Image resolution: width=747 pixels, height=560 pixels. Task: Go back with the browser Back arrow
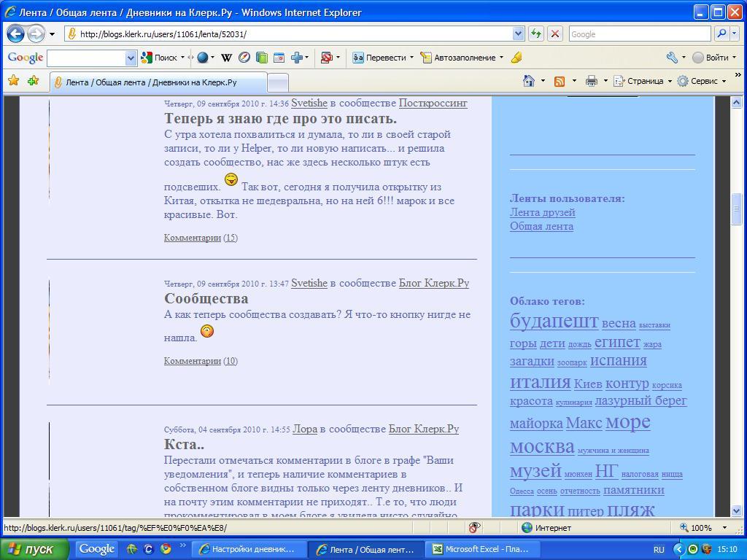pyautogui.click(x=15, y=34)
